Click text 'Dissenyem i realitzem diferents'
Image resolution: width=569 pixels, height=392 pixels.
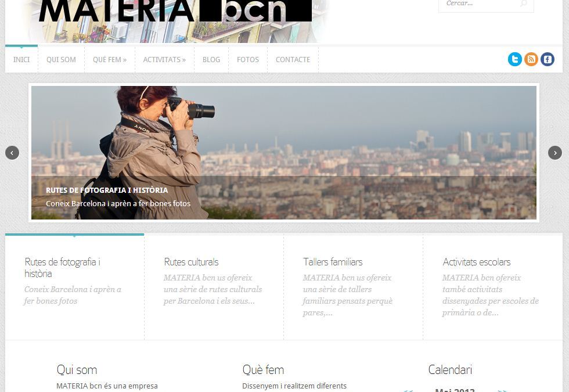pos(294,386)
